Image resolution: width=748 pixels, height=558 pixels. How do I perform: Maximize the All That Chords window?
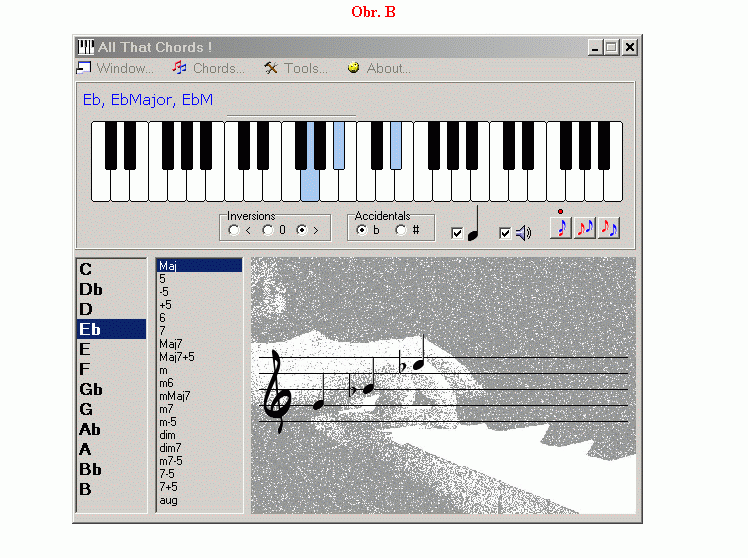pyautogui.click(x=612, y=47)
